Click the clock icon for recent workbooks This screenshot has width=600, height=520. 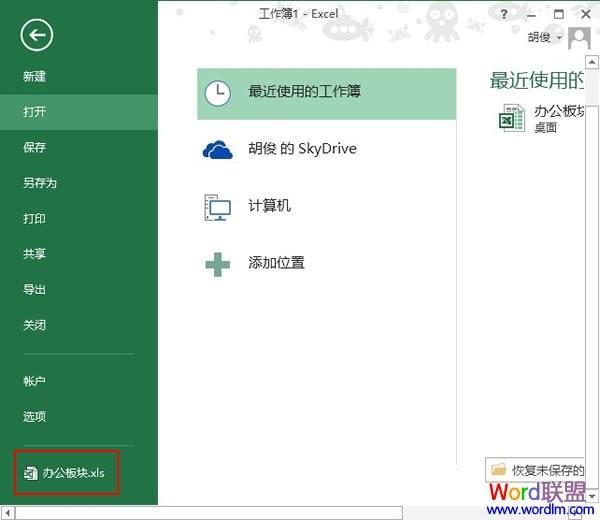[217, 93]
